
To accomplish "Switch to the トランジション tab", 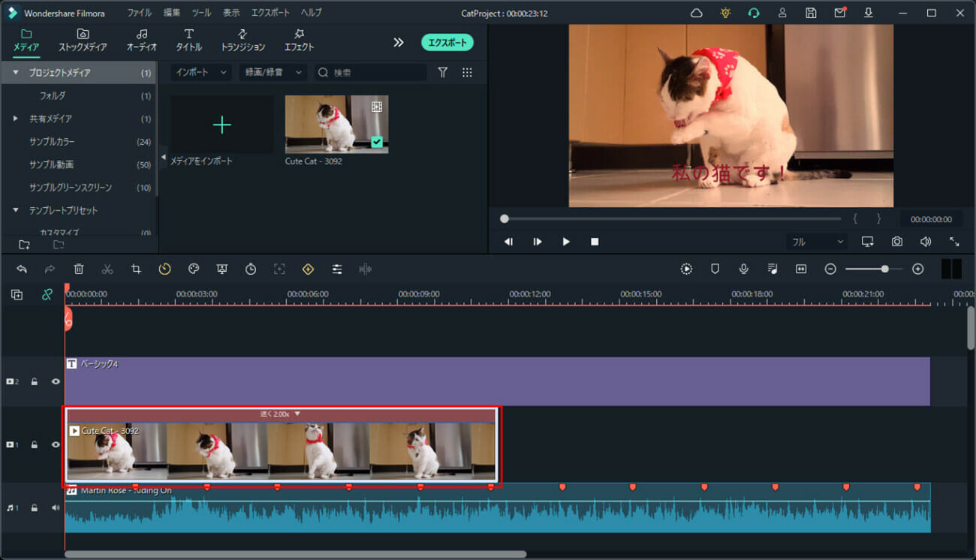I will pos(242,41).
